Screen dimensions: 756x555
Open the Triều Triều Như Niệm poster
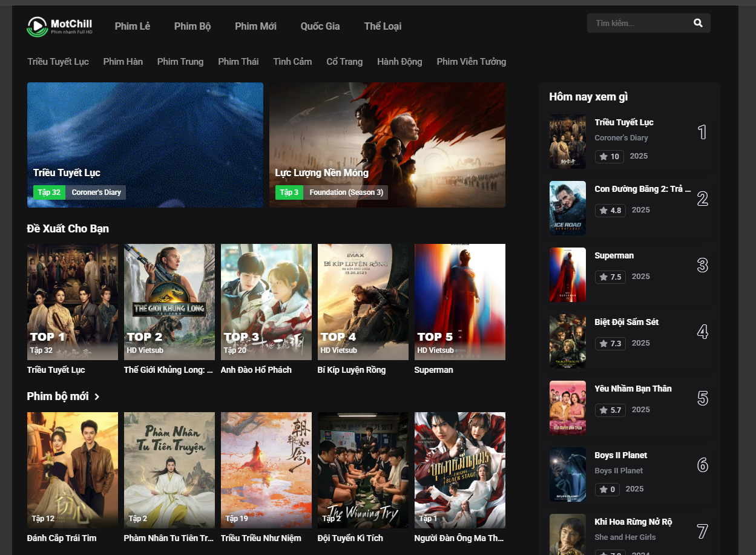pos(266,470)
